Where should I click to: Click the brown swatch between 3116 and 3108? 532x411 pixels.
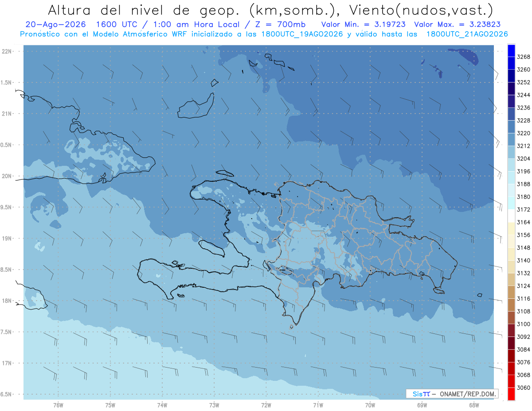511,305
